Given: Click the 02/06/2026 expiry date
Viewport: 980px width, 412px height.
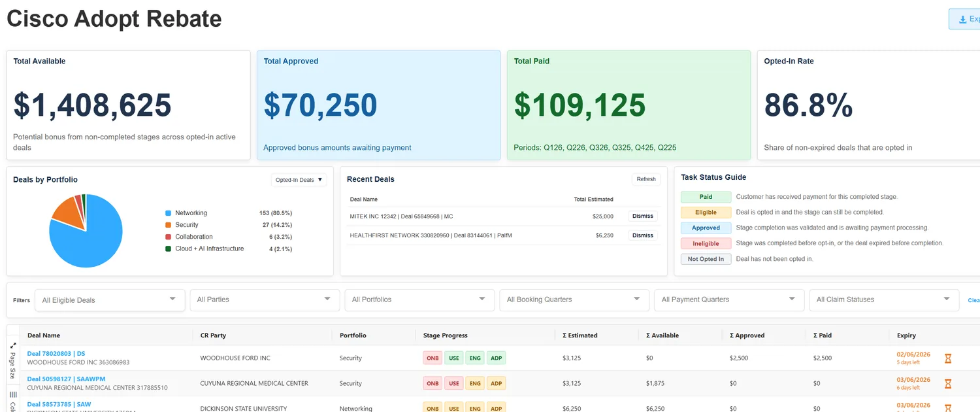Looking at the screenshot, I should click(x=913, y=354).
